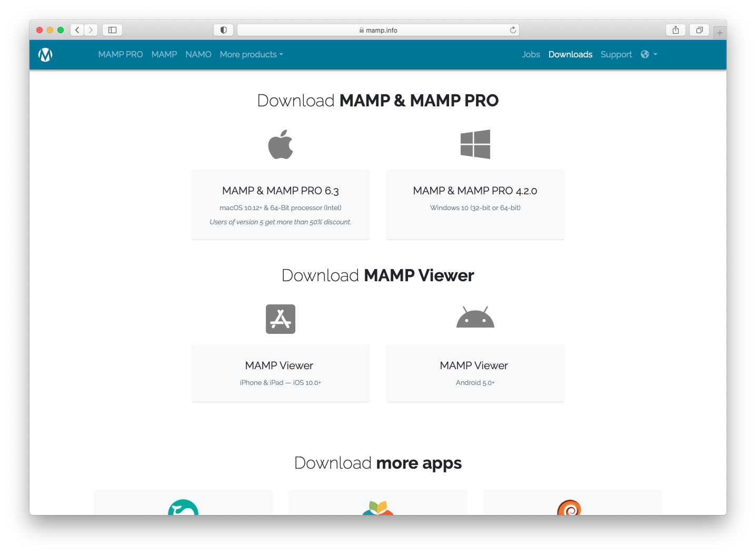Click the MAMP logo in the navbar

45,55
